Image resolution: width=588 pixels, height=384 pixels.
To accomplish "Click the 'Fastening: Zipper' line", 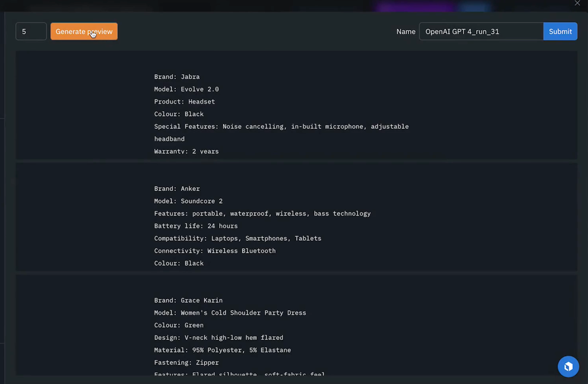I will tap(186, 363).
